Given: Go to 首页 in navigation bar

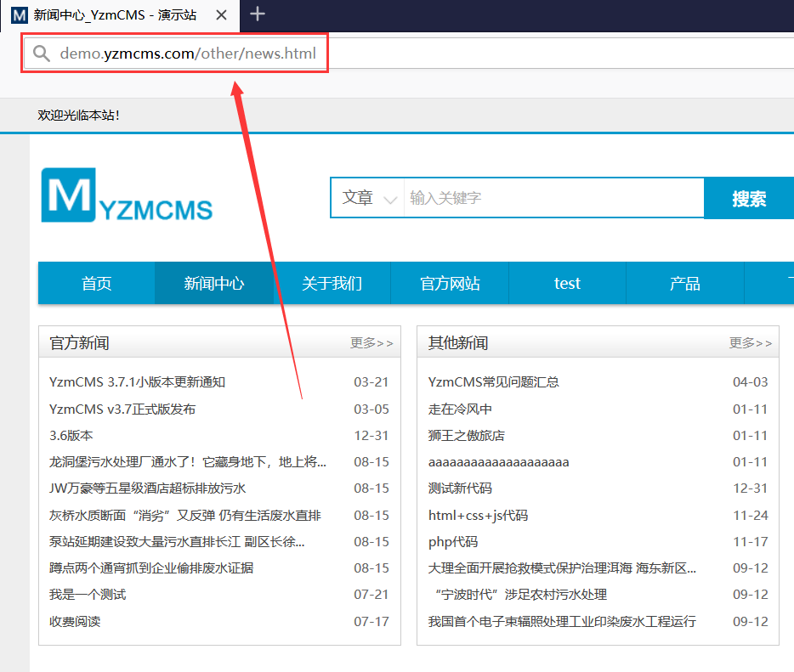Looking at the screenshot, I should coord(96,284).
